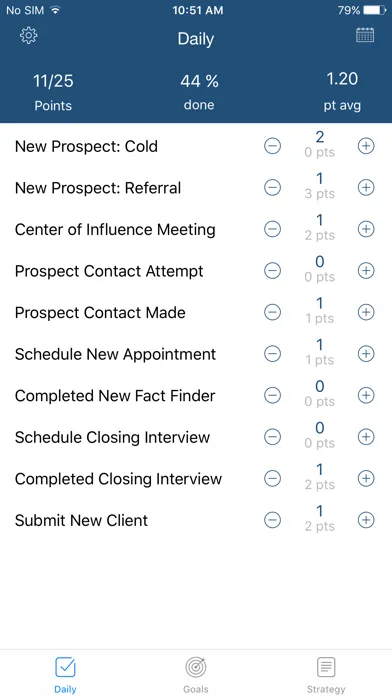Viewport: 392px width, 696px height.
Task: Tap minus for Prospect Contact Made
Action: click(273, 312)
